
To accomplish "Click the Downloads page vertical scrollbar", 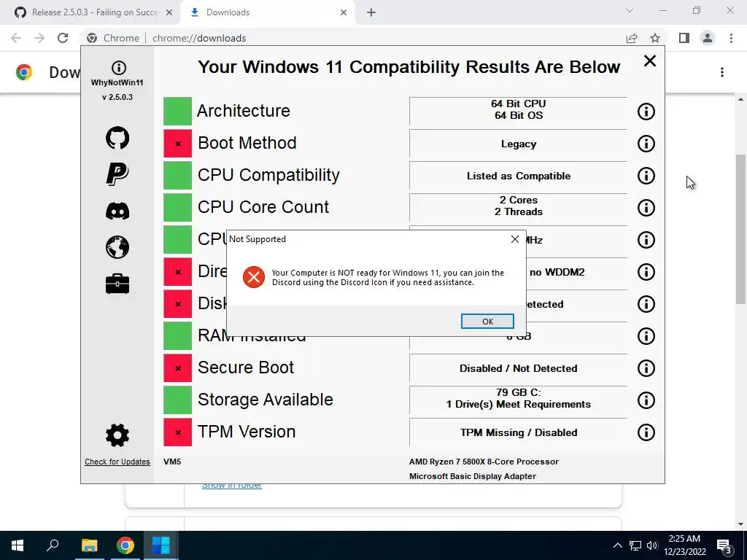I will (740, 229).
